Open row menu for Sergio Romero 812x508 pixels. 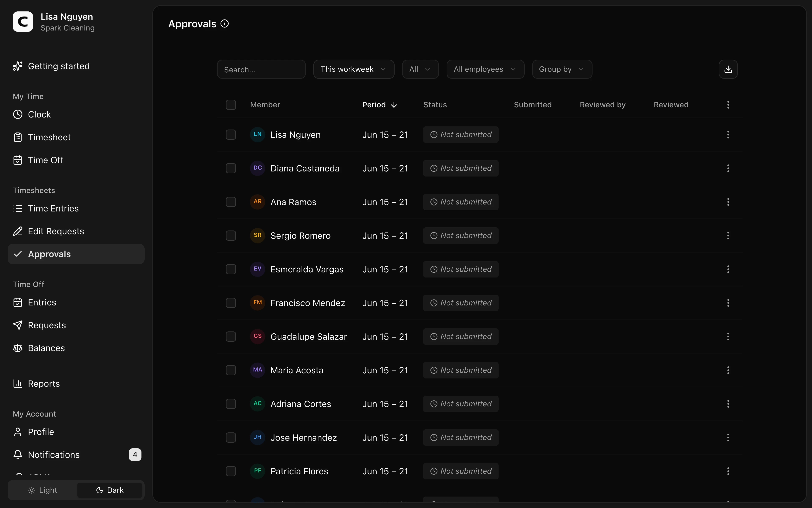point(728,236)
